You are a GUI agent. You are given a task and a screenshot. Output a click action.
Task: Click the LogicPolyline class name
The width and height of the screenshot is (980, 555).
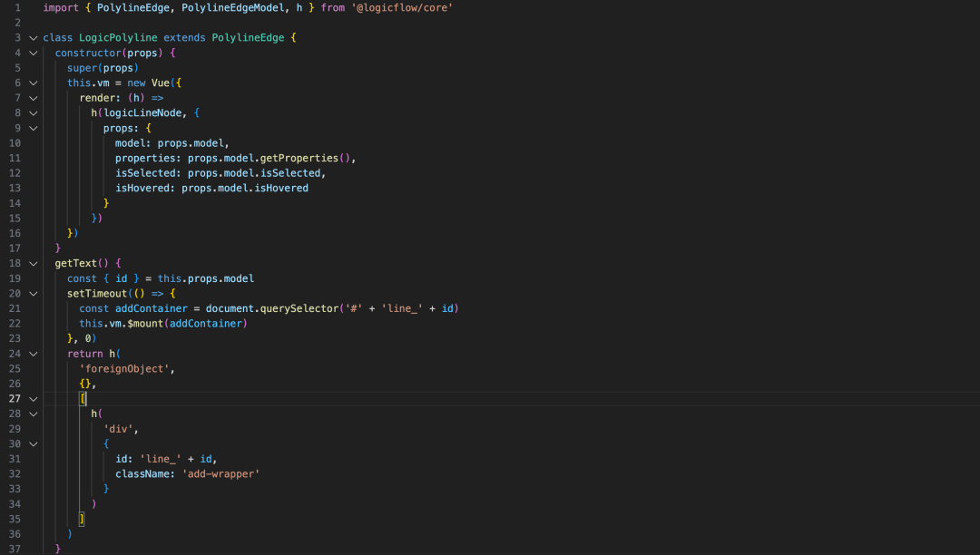pos(118,37)
